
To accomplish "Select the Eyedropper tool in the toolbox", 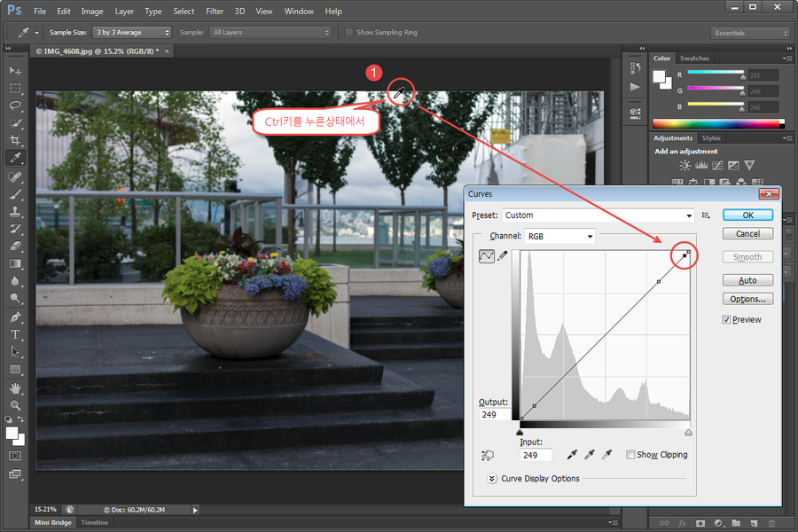I will pos(15,158).
